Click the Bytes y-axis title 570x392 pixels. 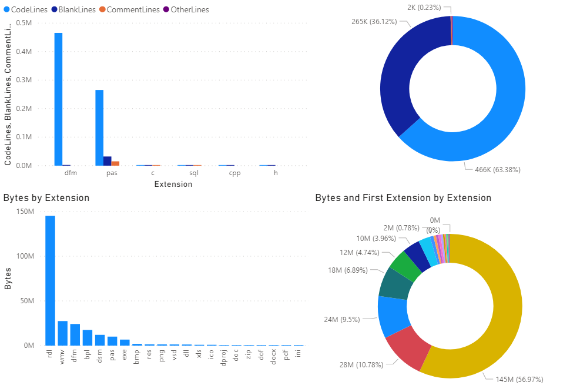(x=8, y=279)
